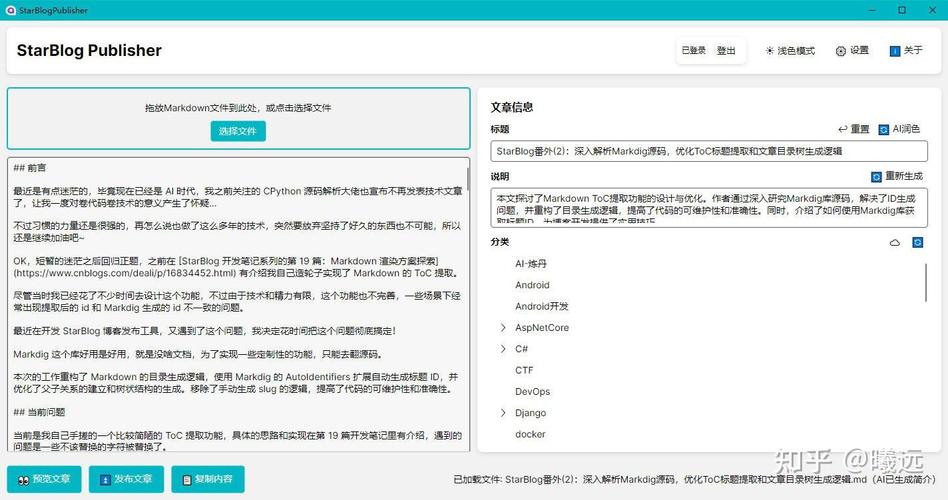This screenshot has width=948, height=500.
Task: Click 选择文件 to choose a file
Action: pos(238,131)
